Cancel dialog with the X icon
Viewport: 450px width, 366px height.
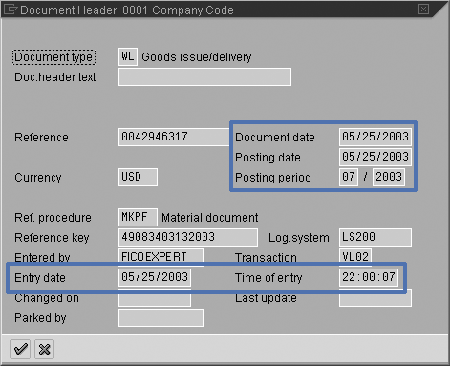(x=44, y=349)
